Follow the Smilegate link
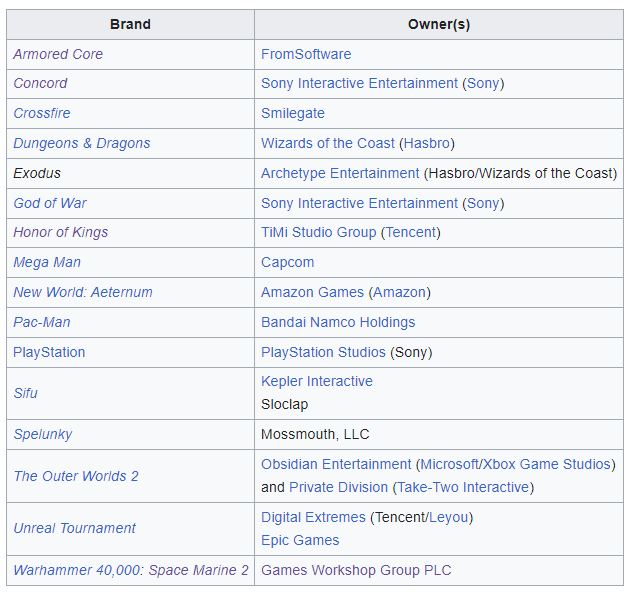The height and width of the screenshot is (601, 639). [x=293, y=113]
